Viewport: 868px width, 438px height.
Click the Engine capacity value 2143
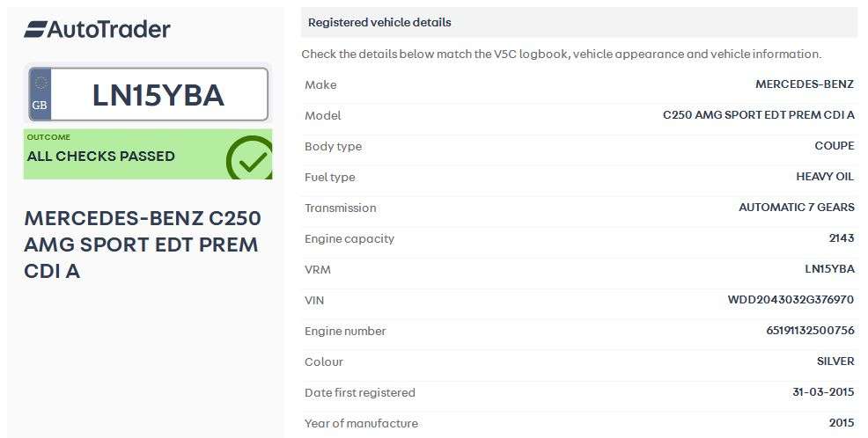tap(841, 238)
